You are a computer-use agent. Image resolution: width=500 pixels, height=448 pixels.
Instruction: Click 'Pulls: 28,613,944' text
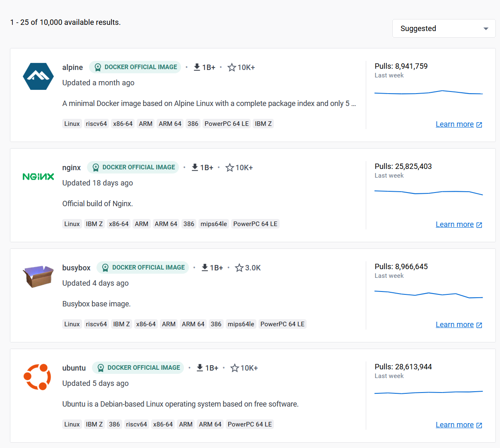pos(403,367)
